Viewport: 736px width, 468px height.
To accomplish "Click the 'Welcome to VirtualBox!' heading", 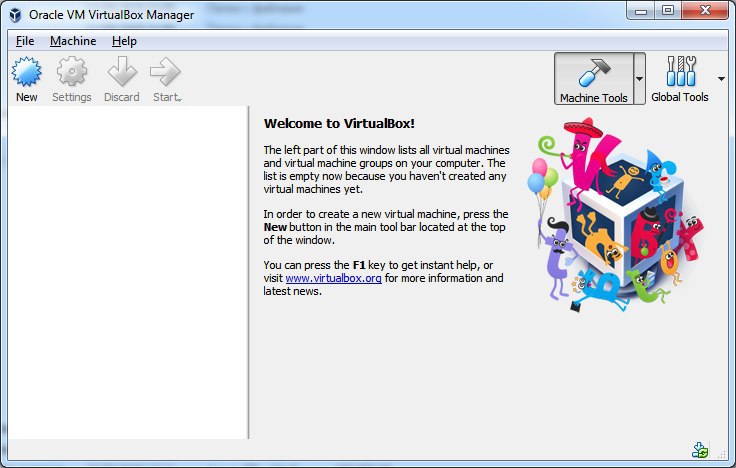I will click(339, 123).
